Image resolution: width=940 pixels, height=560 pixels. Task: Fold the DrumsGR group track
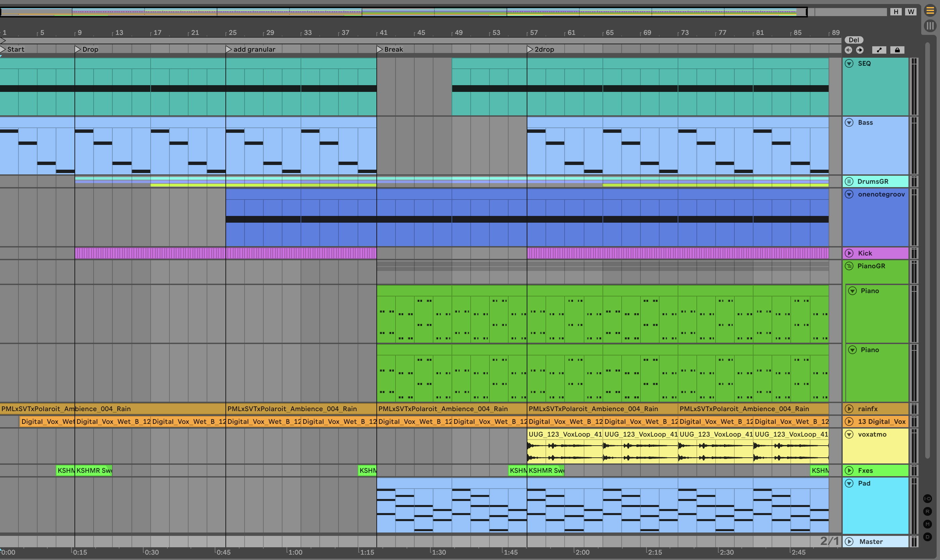(x=849, y=181)
